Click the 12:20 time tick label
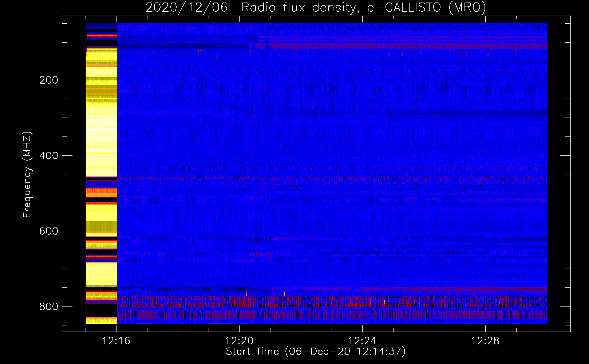589x364 pixels. click(240, 341)
